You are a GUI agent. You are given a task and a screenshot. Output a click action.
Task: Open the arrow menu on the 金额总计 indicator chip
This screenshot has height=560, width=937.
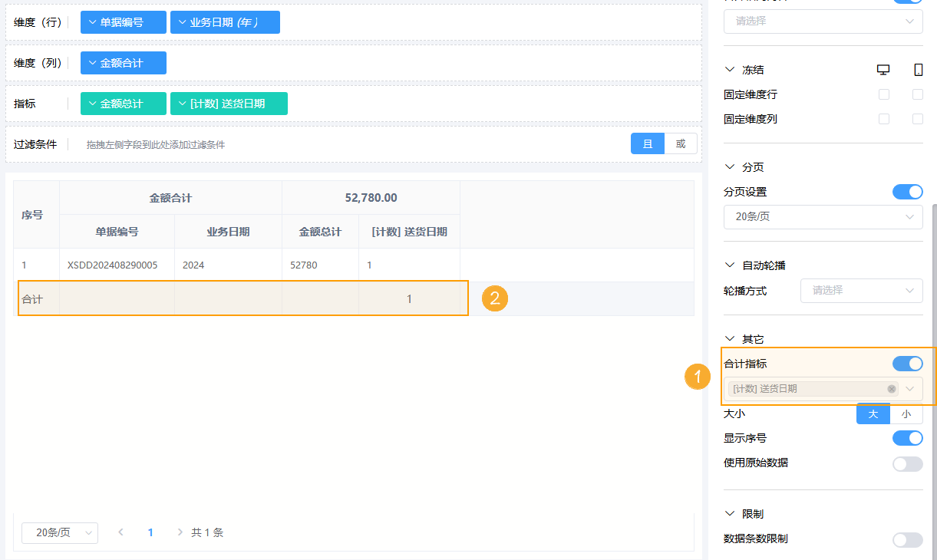94,102
